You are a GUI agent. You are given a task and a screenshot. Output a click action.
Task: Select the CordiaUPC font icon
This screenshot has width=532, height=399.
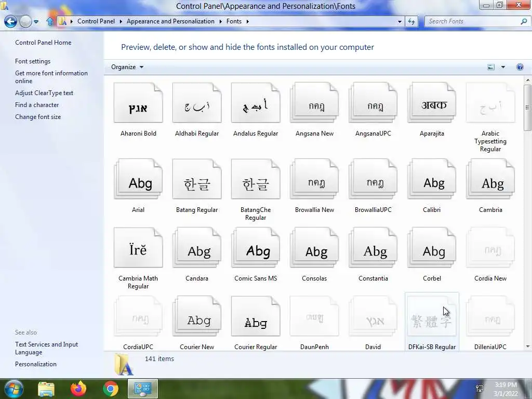point(138,316)
